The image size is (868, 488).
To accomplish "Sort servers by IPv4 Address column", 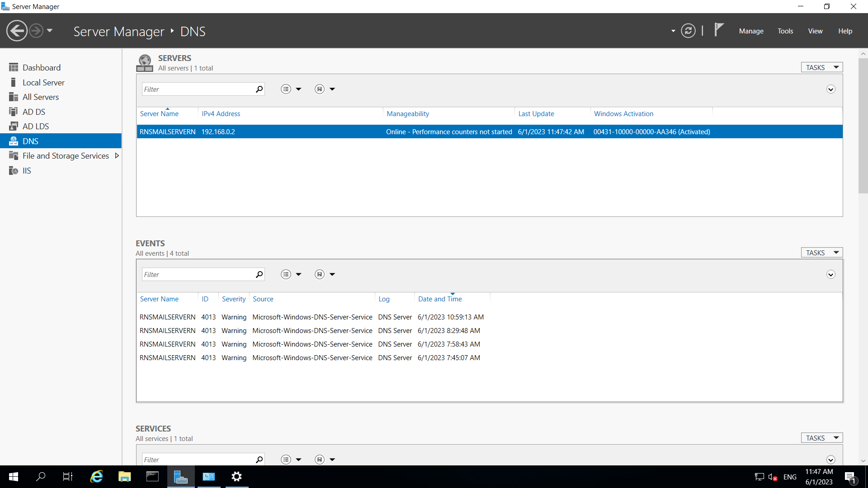I will click(221, 114).
